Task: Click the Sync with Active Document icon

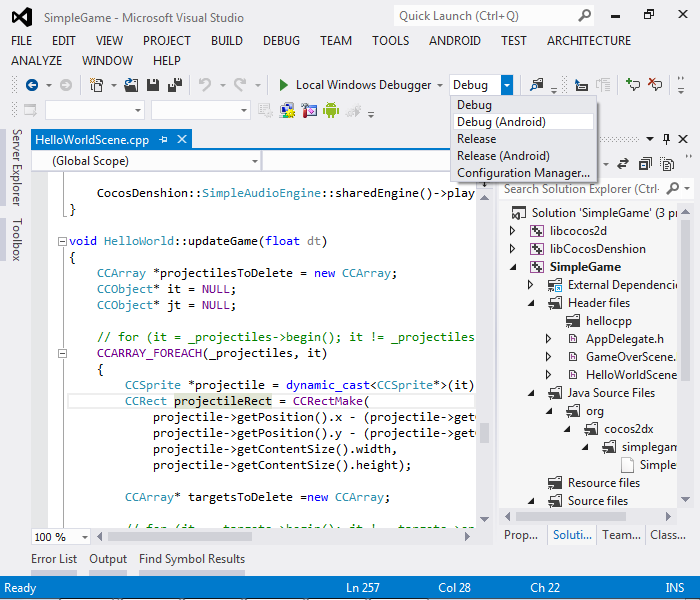Action: [x=623, y=164]
